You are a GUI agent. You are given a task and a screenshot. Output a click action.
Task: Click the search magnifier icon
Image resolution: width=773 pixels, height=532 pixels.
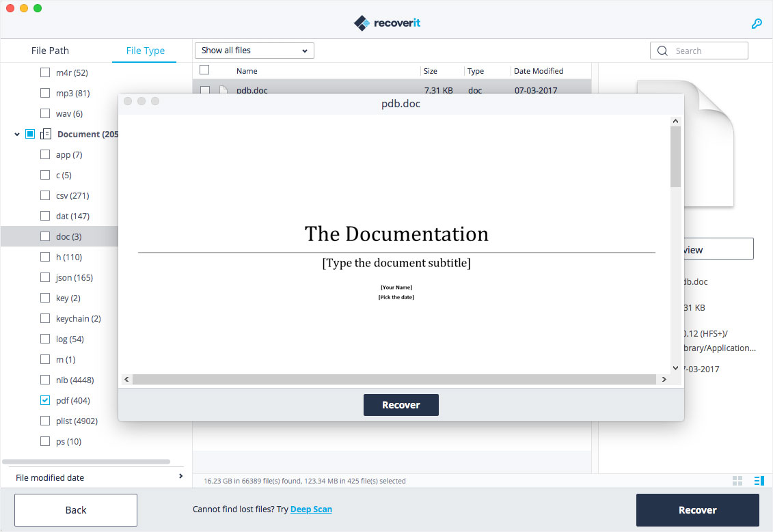(x=662, y=51)
